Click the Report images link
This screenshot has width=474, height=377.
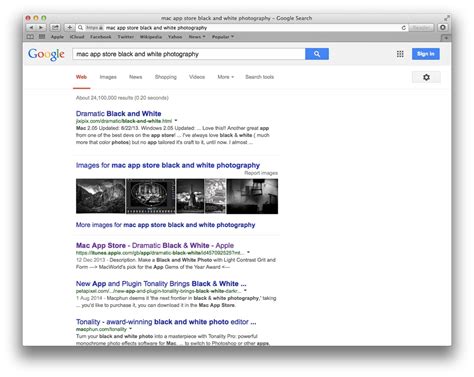(261, 173)
